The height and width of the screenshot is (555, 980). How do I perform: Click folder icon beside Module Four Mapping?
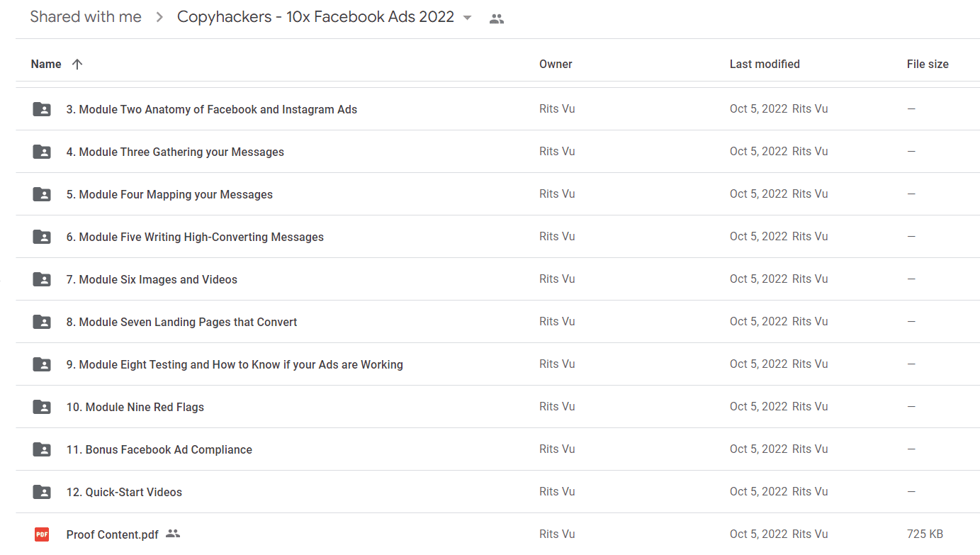coord(42,194)
